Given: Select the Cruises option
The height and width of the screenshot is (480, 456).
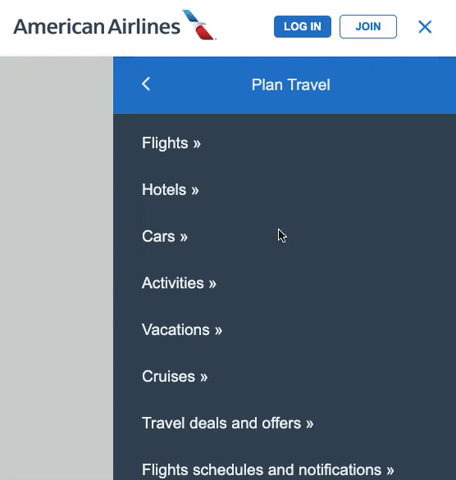Looking at the screenshot, I should tap(175, 376).
